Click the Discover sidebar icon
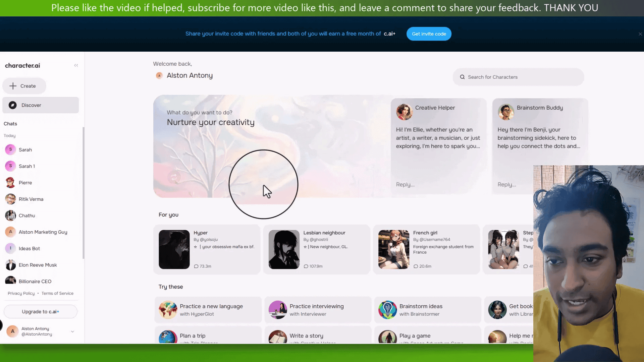 point(12,105)
